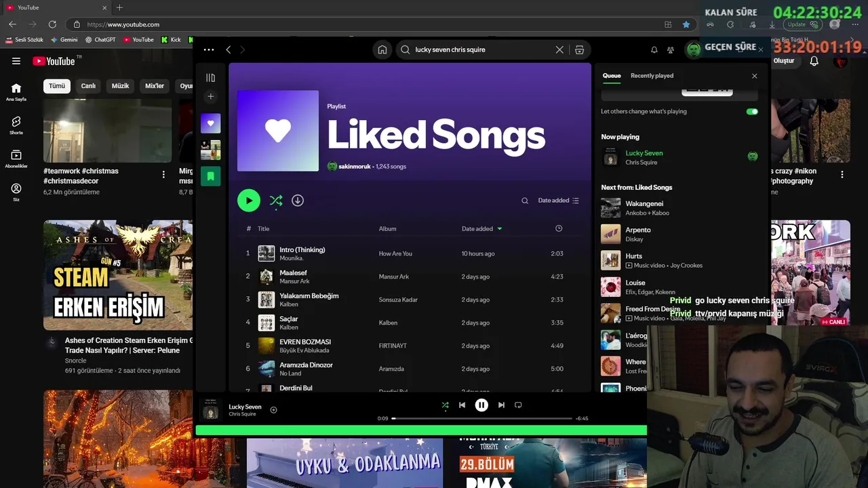Pause the current track

[x=481, y=405]
